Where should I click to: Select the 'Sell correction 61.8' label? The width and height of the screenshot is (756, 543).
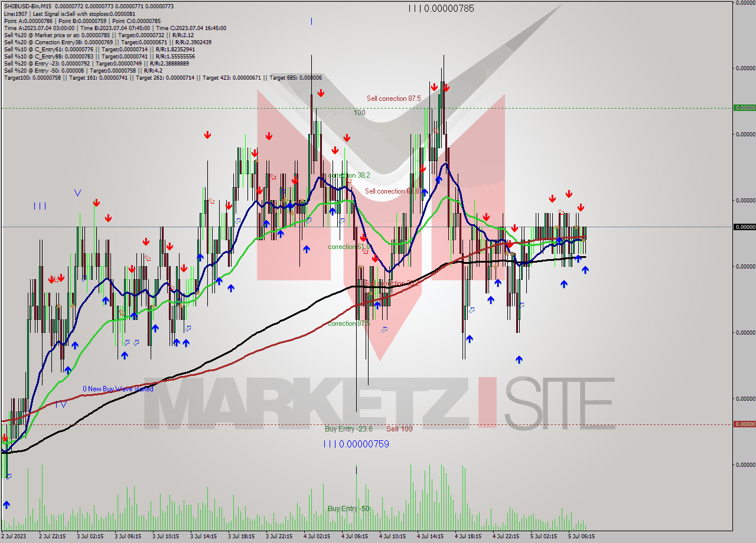coord(392,191)
